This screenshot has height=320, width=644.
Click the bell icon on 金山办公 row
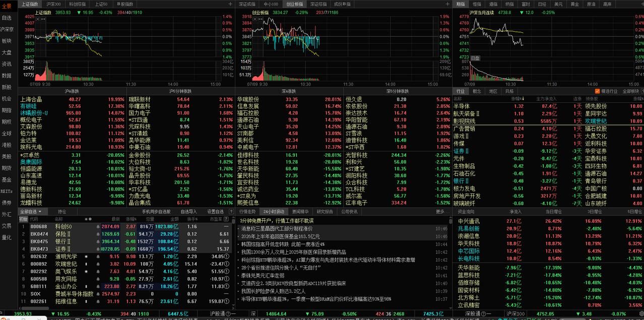click(98, 286)
